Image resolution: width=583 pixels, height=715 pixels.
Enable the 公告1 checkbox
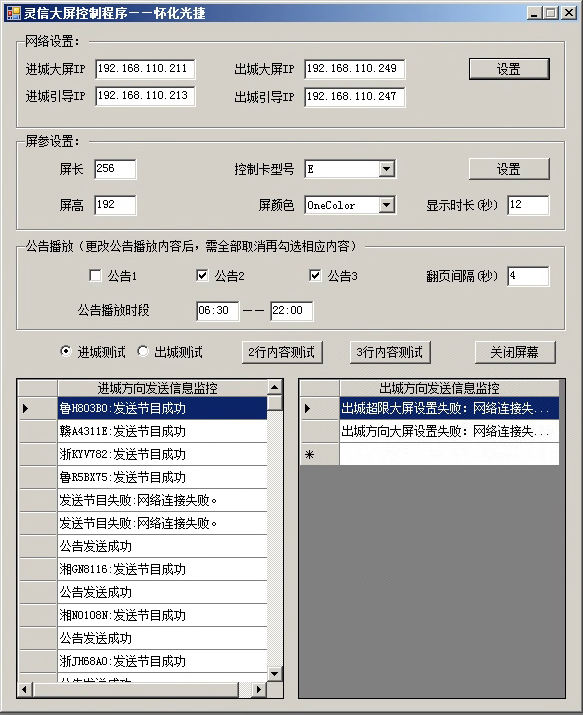(x=95, y=275)
